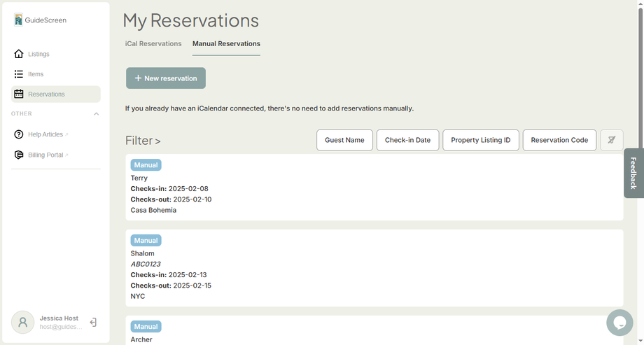Select the Manual Reservations tab

coord(226,43)
